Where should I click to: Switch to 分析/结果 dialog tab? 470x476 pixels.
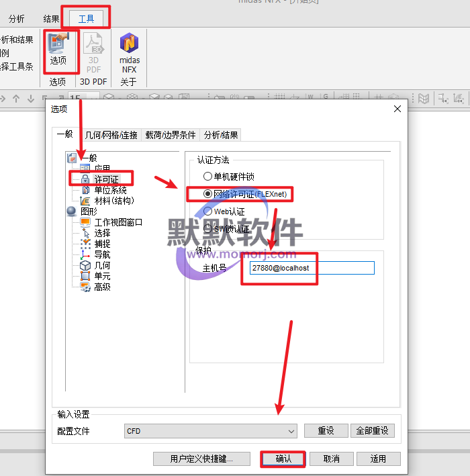(x=221, y=135)
